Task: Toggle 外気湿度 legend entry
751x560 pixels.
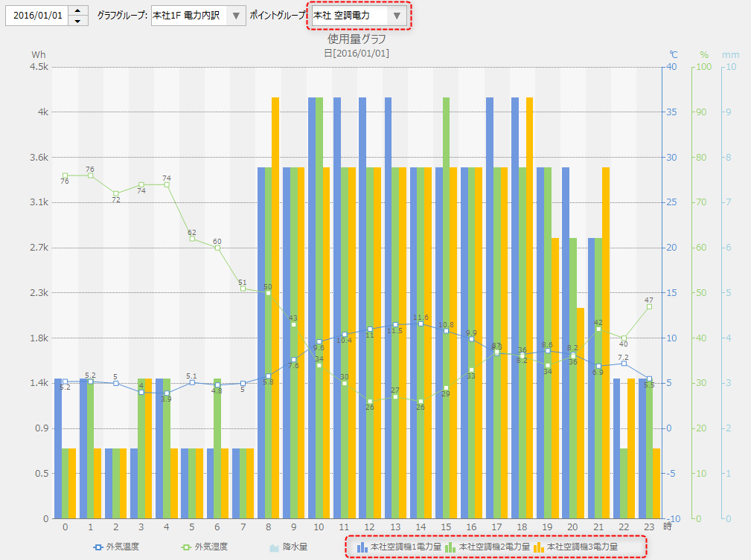Action: [x=205, y=547]
